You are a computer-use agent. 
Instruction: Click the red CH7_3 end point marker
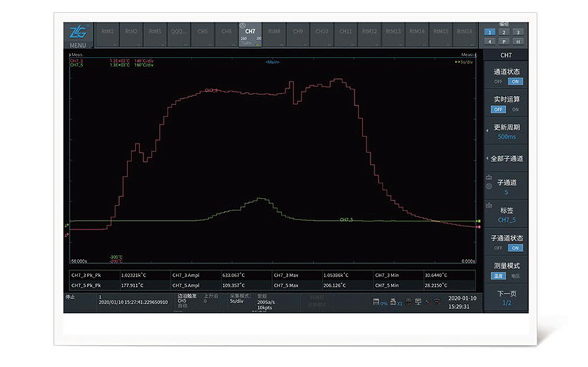point(479,227)
